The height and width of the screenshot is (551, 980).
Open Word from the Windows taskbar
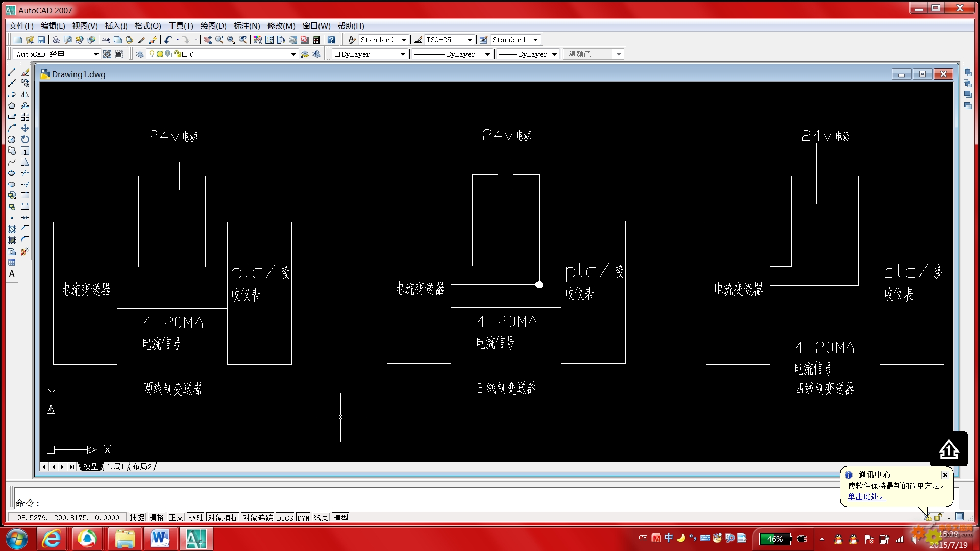[160, 539]
